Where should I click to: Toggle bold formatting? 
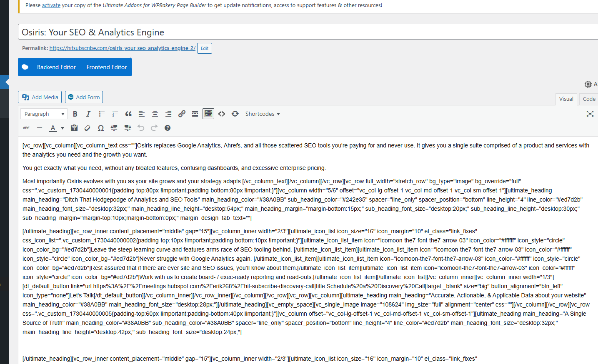click(75, 114)
